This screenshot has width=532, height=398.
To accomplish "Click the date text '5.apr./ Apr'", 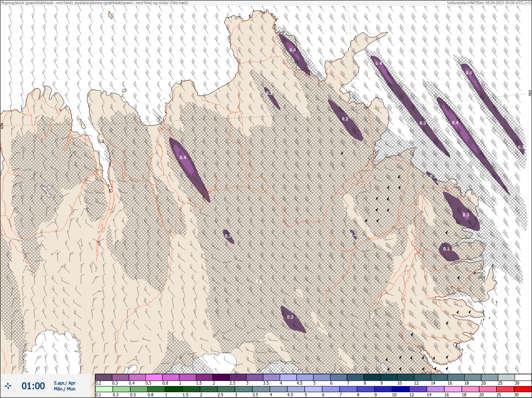I will [x=64, y=383].
